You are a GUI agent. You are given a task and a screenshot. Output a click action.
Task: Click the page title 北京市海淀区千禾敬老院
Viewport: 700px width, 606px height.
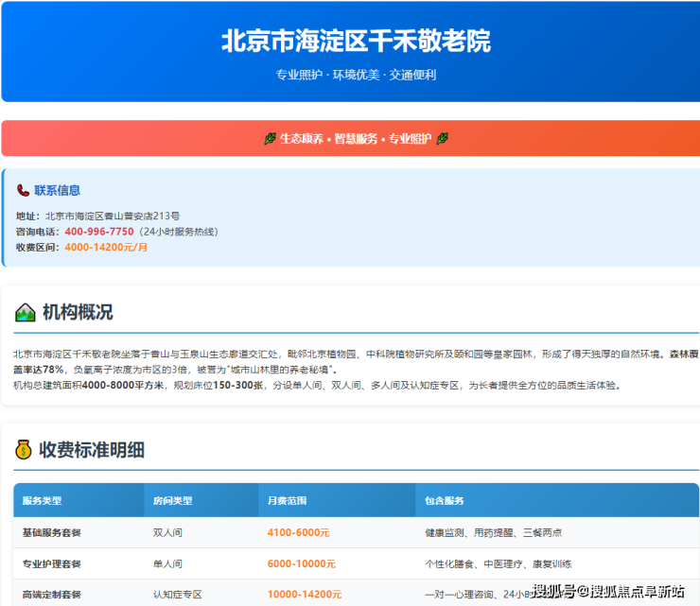point(356,42)
